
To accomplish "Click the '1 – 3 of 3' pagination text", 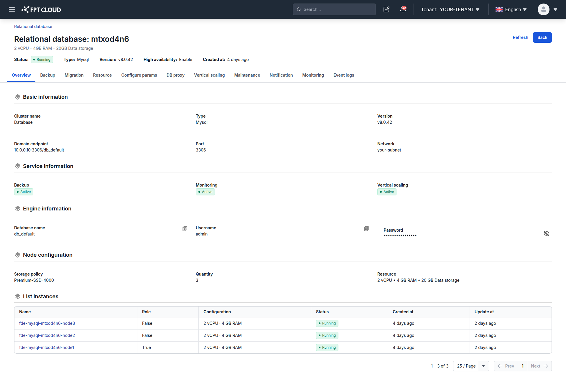I will click(440, 366).
